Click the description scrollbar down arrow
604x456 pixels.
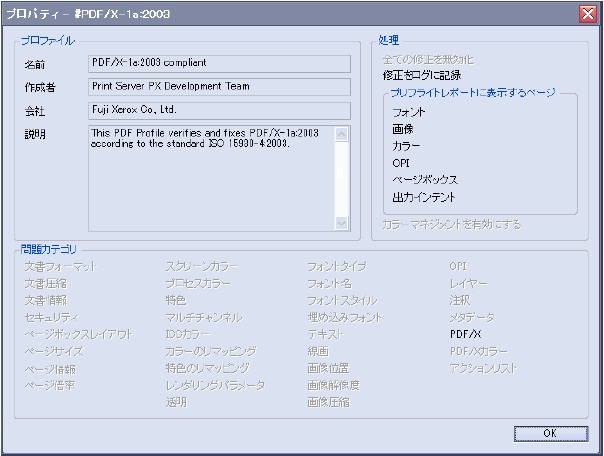pos(343,223)
